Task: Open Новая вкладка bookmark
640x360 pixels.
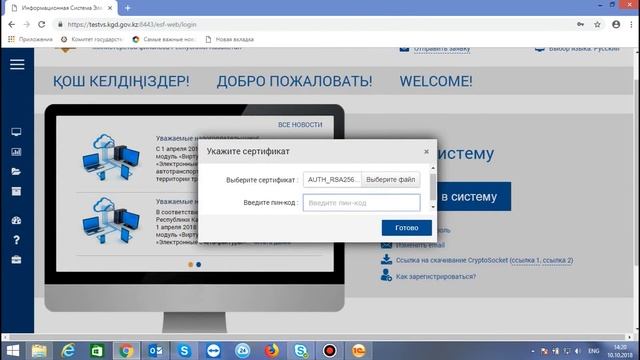Action: coord(230,39)
